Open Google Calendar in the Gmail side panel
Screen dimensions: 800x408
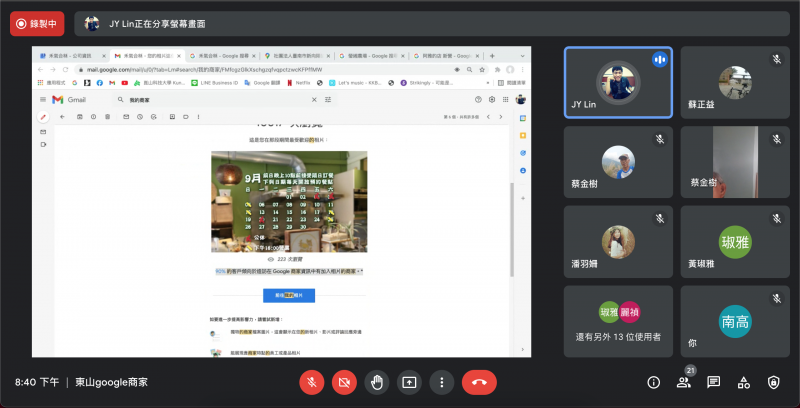click(x=522, y=118)
